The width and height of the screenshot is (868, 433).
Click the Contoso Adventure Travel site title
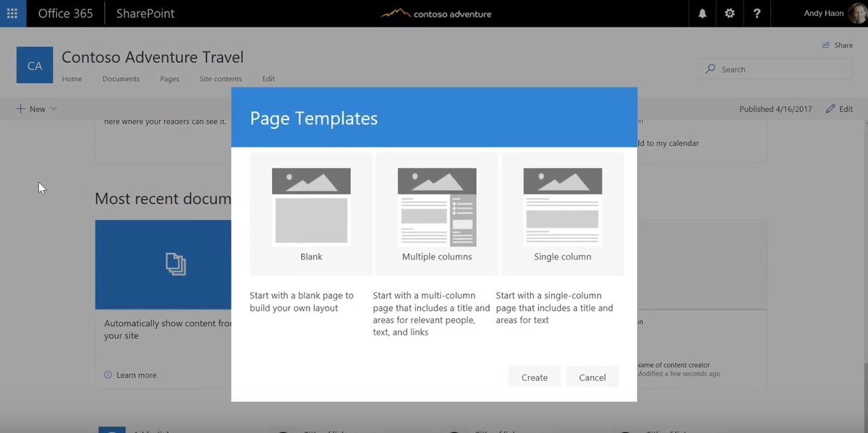153,57
